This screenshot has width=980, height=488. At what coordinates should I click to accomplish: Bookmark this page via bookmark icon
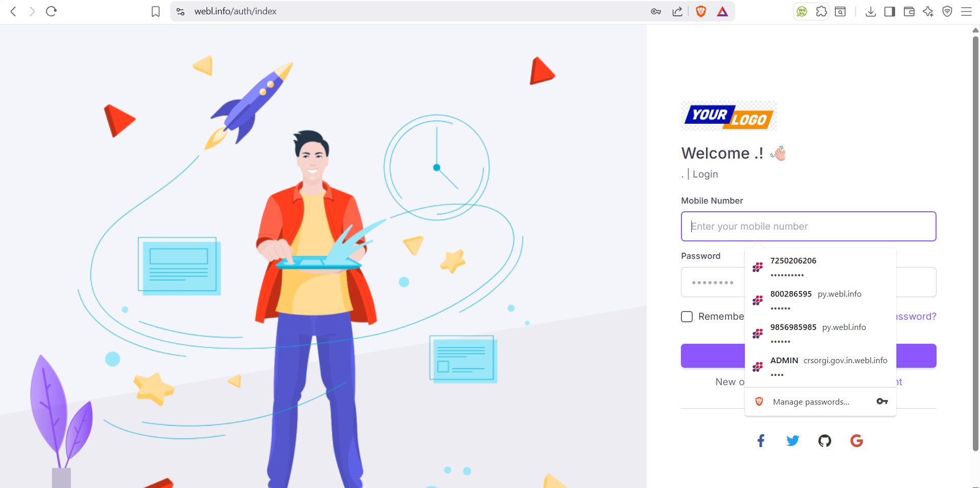pos(156,11)
